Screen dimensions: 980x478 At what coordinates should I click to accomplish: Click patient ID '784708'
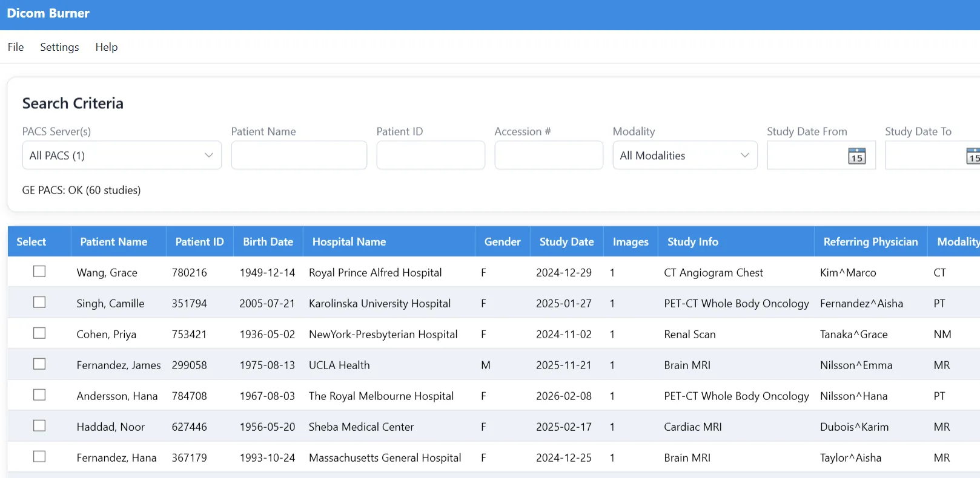click(x=190, y=396)
